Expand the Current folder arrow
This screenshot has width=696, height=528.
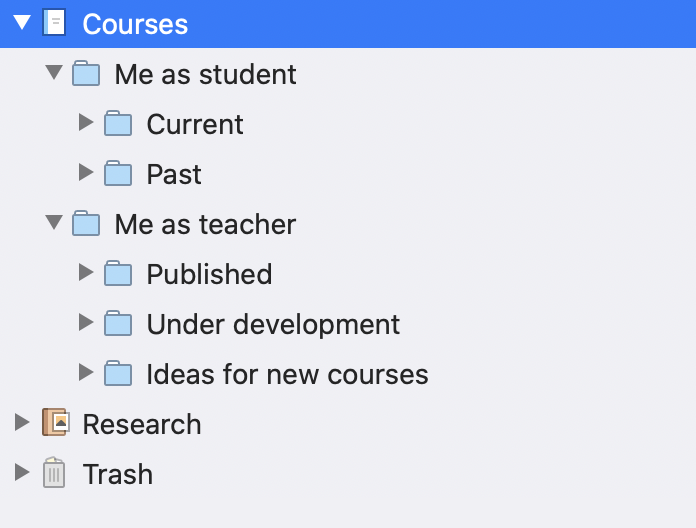point(86,122)
